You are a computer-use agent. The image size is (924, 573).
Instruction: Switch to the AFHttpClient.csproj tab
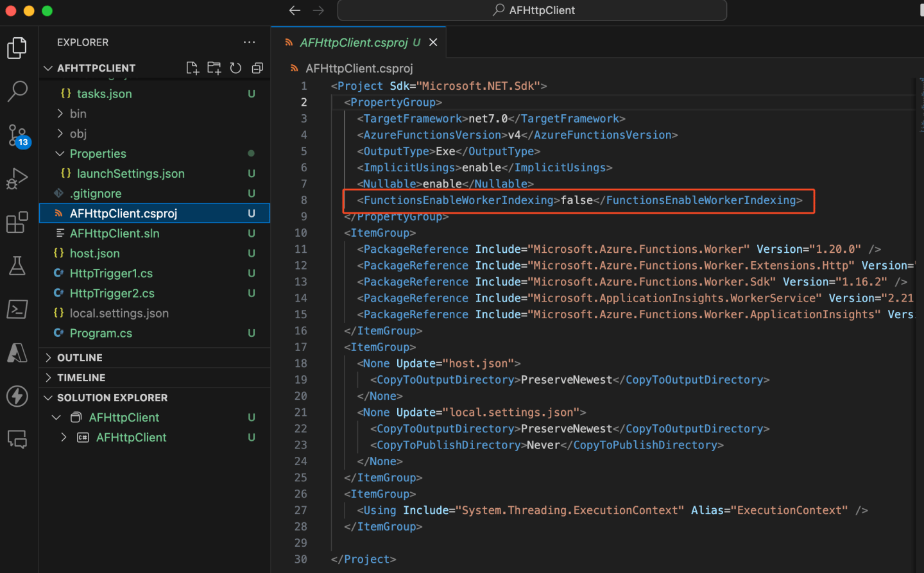(x=359, y=42)
